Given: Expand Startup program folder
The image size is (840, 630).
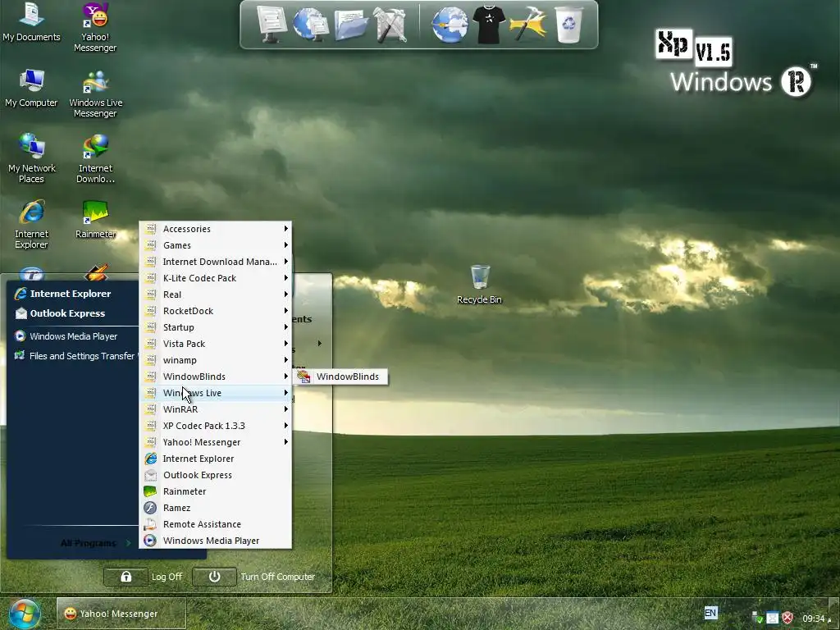Looking at the screenshot, I should (216, 327).
